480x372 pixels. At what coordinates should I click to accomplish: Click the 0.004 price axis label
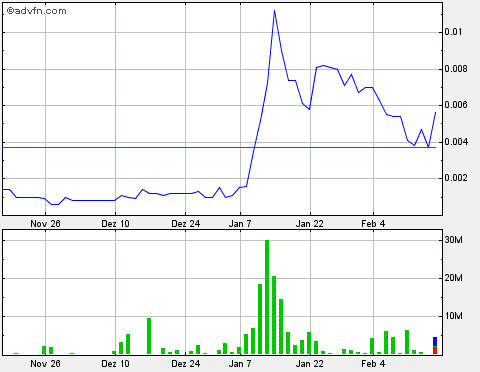pyautogui.click(x=456, y=142)
